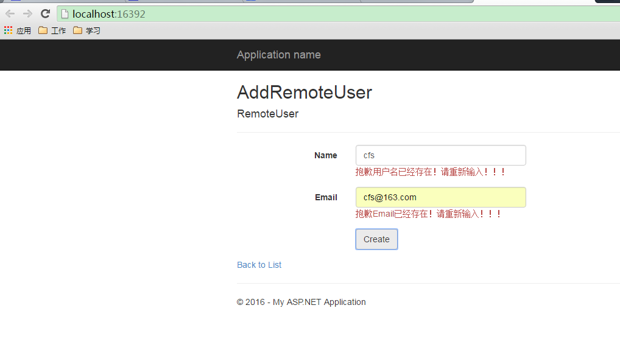Click the AddRemoteUser page heading
Viewport: 620px width, 364px height.
tap(305, 93)
